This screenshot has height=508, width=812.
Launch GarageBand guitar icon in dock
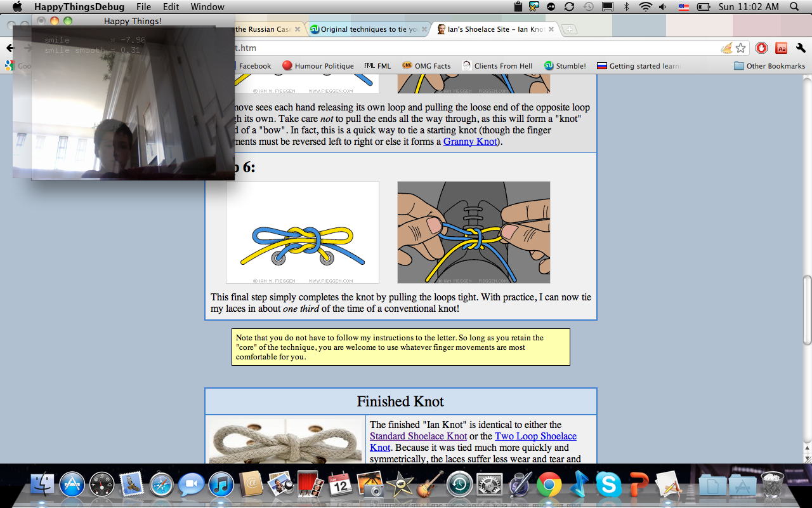click(x=429, y=485)
